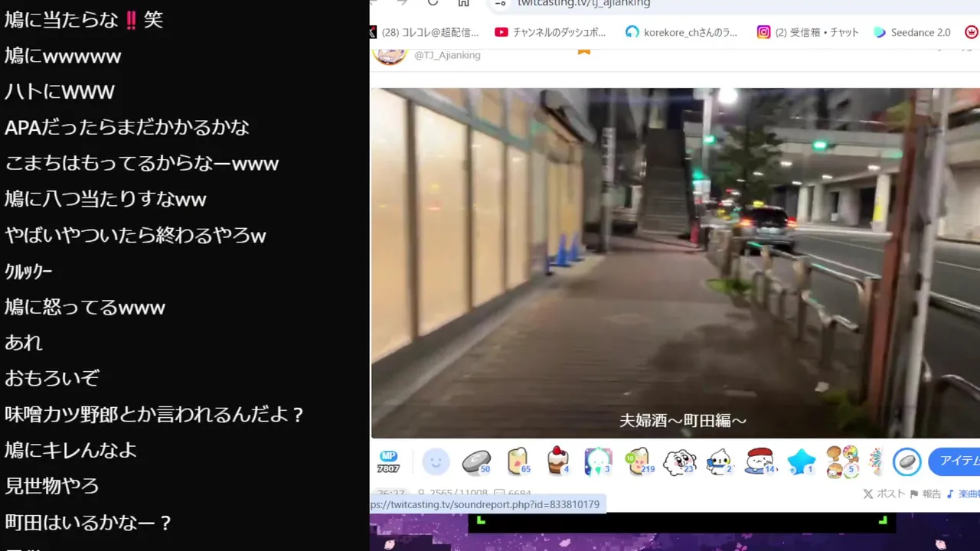Click chat comment 鳩に八つ当たりすなww
This screenshot has height=551, width=980.
click(106, 199)
